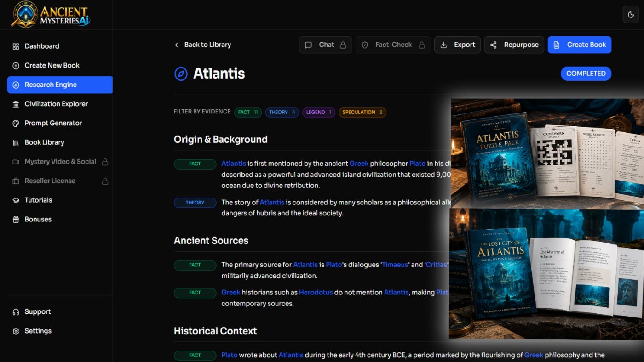Click the Back to Library link
Viewport: 644px width, 362px height.
pyautogui.click(x=202, y=45)
